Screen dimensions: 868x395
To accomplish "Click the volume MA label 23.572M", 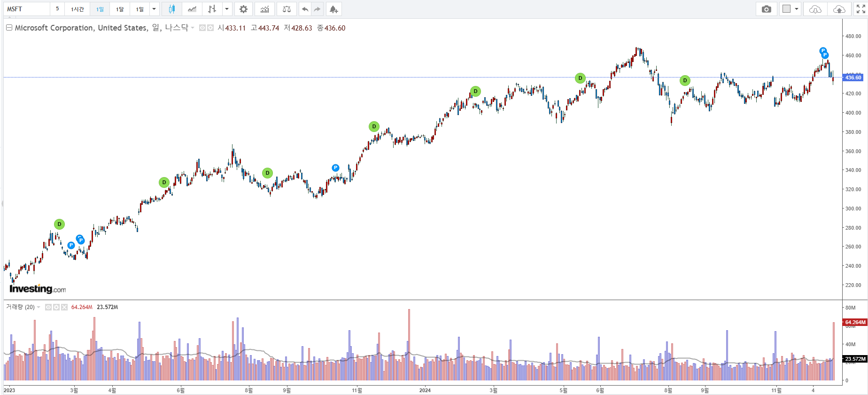I will [855, 359].
